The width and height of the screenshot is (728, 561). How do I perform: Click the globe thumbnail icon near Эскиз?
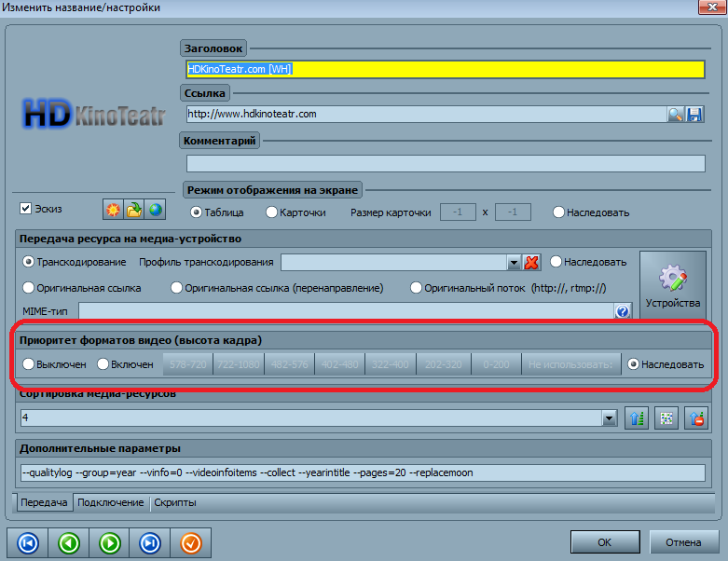click(x=158, y=209)
